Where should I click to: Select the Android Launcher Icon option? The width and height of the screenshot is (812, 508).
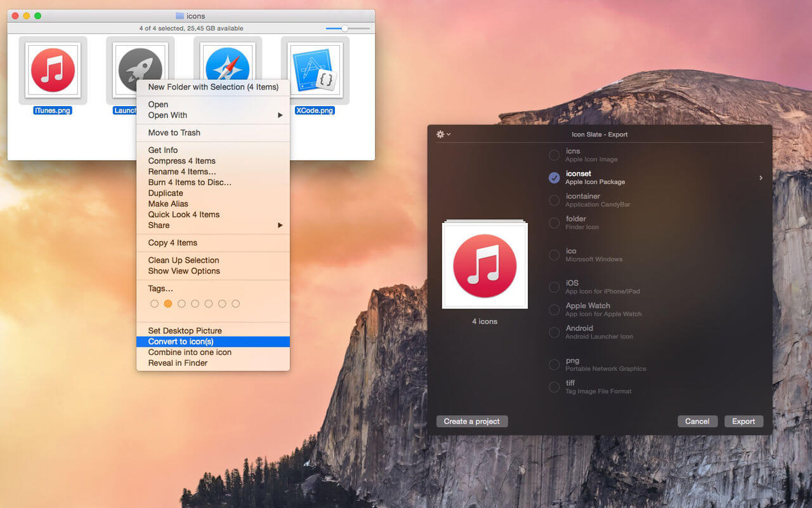pyautogui.click(x=554, y=332)
